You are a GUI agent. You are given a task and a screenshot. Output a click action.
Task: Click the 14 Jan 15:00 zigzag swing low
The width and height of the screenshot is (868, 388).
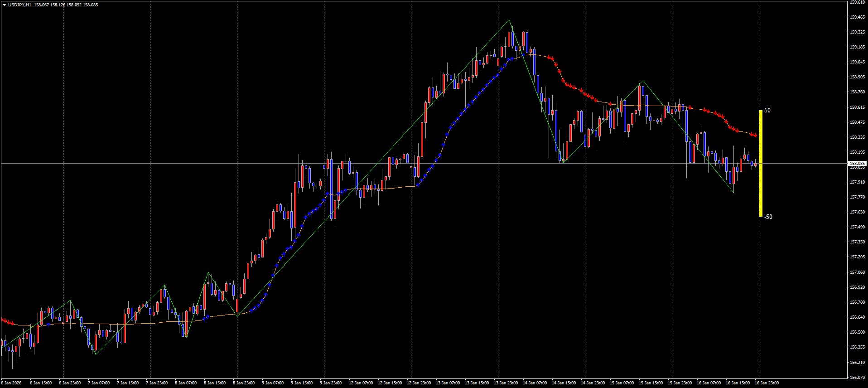(x=563, y=162)
